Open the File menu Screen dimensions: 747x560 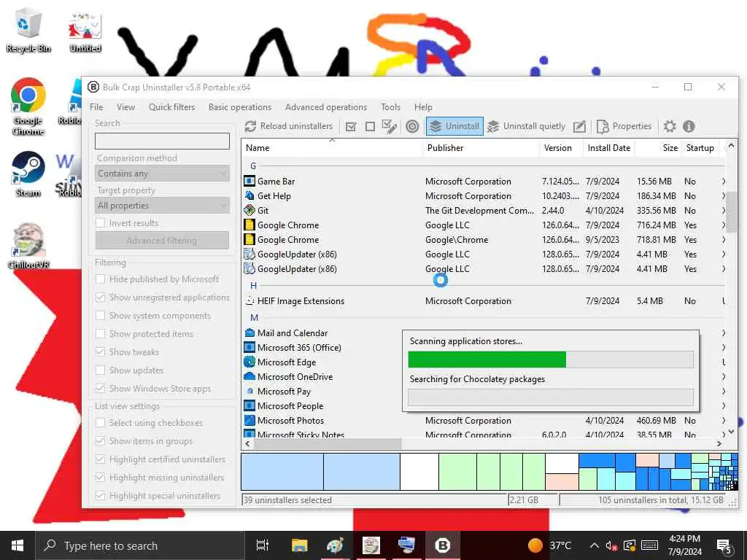pyautogui.click(x=96, y=106)
